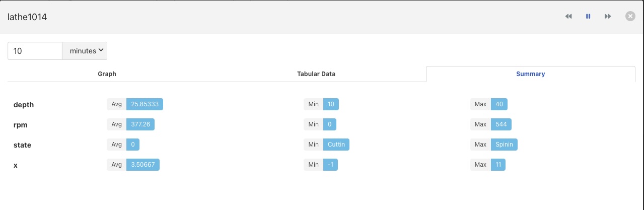Click the lathe1014 panel title
The width and height of the screenshot is (644, 210).
point(27,17)
